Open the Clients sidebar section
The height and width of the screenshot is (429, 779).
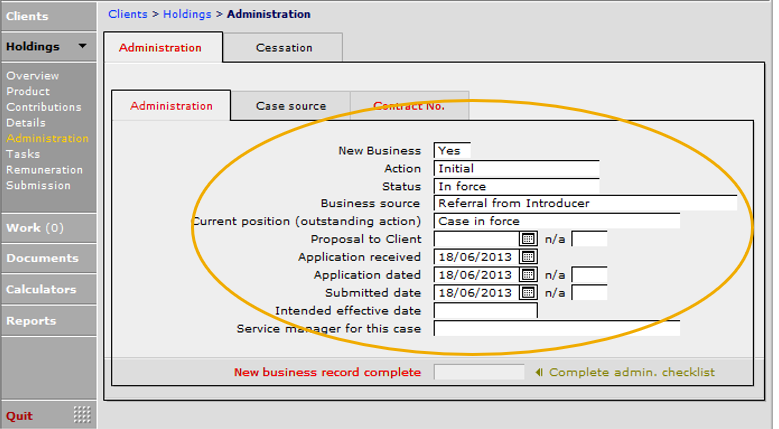48,16
